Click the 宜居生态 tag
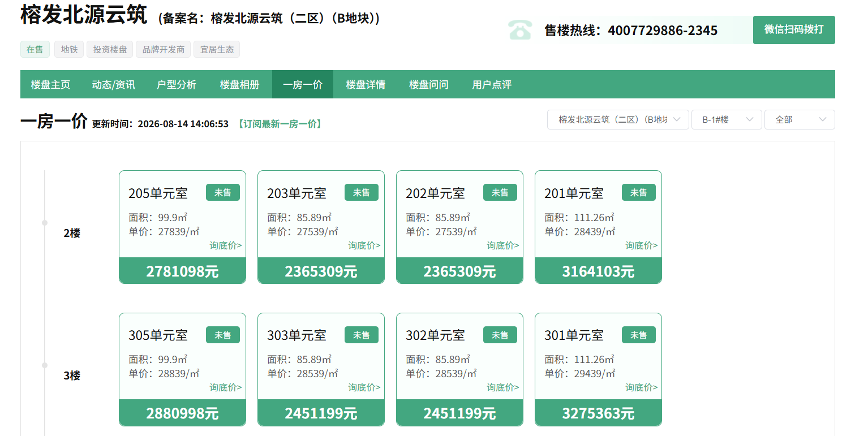The width and height of the screenshot is (868, 436). [217, 49]
